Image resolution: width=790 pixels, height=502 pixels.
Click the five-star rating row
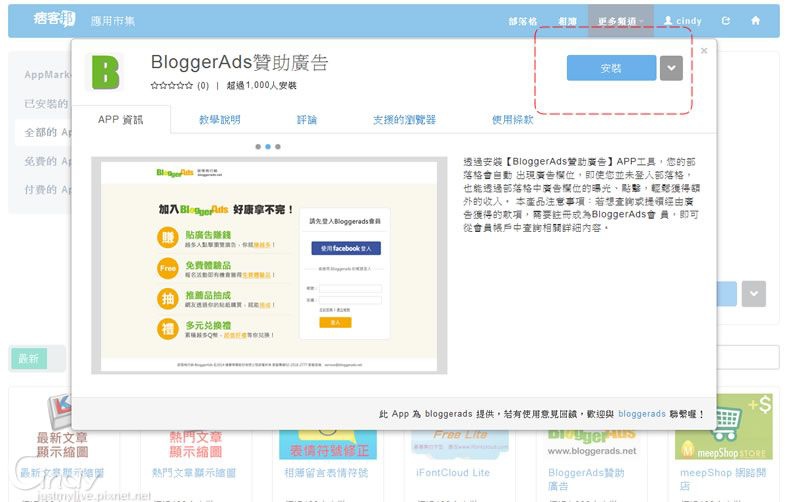pyautogui.click(x=171, y=85)
